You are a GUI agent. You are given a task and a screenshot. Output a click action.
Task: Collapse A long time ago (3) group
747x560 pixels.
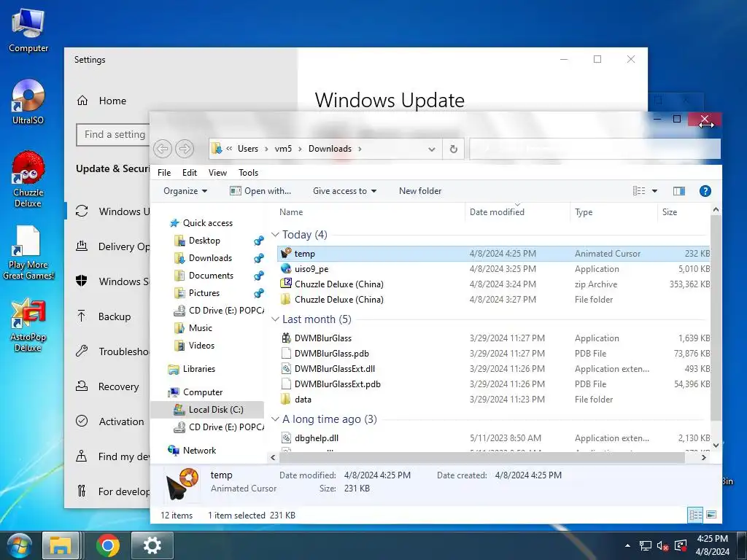pyautogui.click(x=275, y=419)
